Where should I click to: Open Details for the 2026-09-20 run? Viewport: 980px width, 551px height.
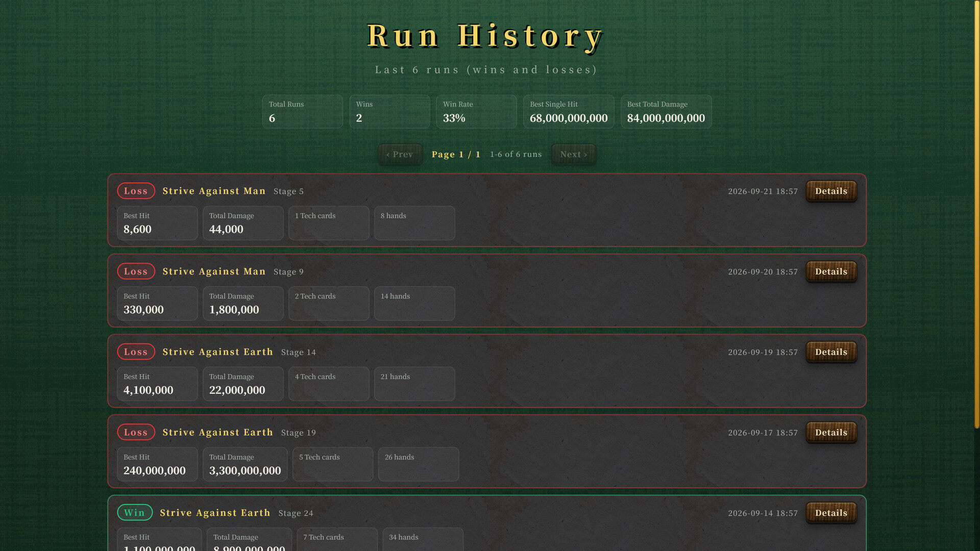[x=831, y=271]
